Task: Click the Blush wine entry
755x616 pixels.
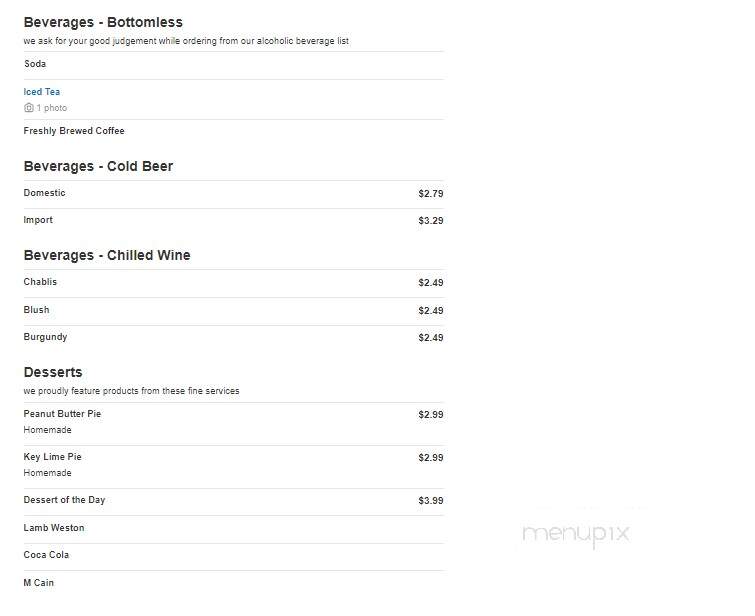Action: pos(37,310)
